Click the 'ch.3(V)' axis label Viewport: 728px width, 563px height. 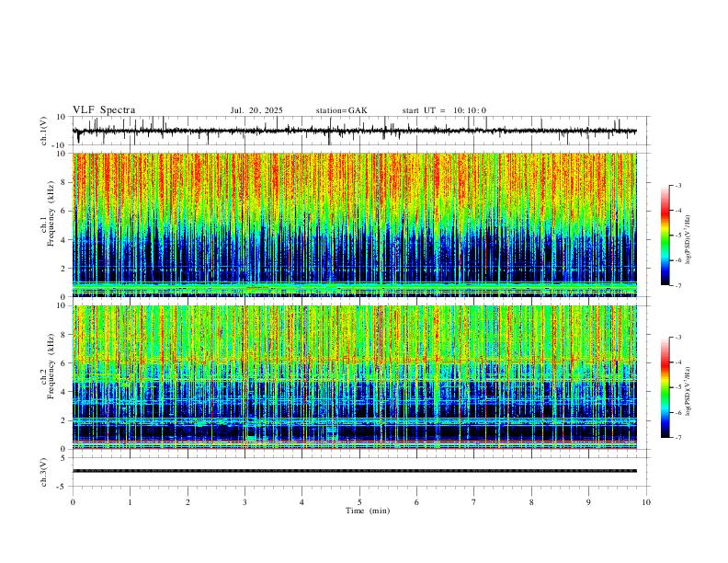coord(44,472)
